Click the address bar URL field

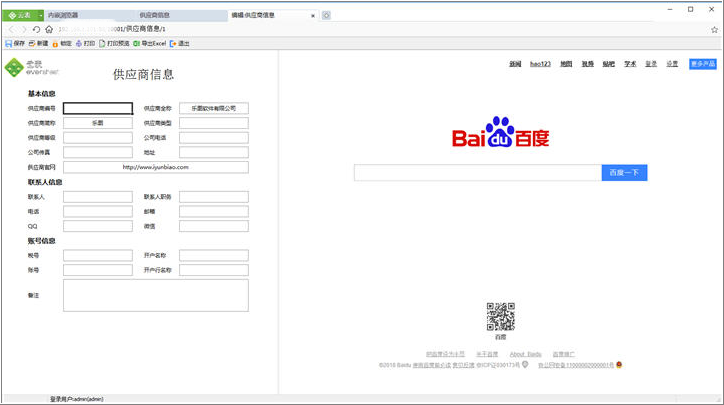[x=381, y=29]
